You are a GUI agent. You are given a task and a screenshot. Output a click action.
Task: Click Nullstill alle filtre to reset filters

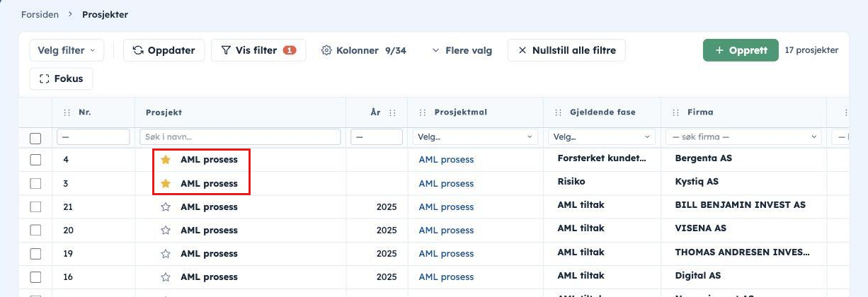pyautogui.click(x=566, y=50)
